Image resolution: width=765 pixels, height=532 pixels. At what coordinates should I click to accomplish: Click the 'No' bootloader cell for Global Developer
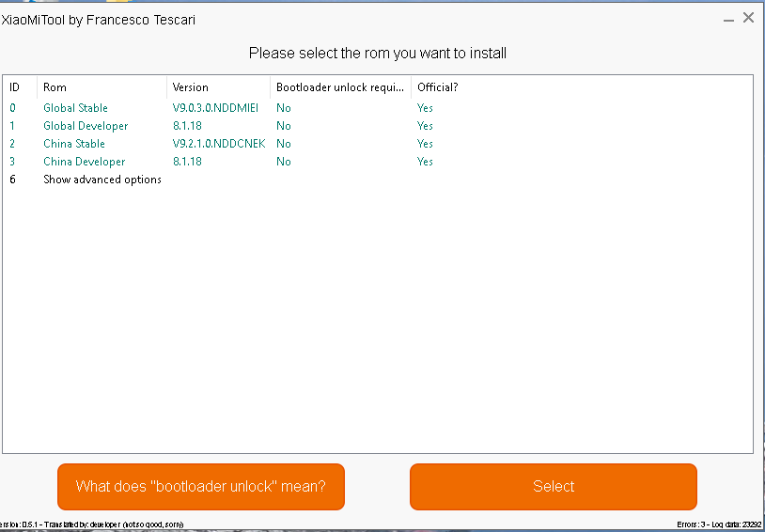284,126
